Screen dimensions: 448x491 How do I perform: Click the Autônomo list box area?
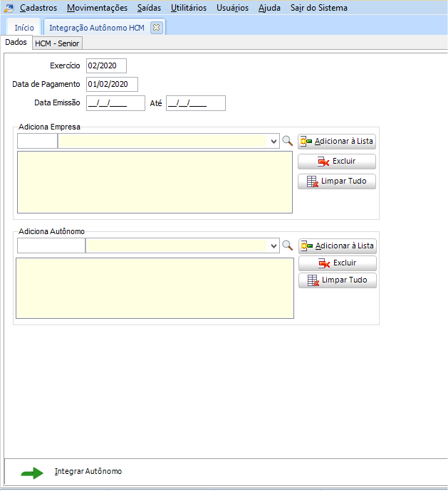point(155,288)
